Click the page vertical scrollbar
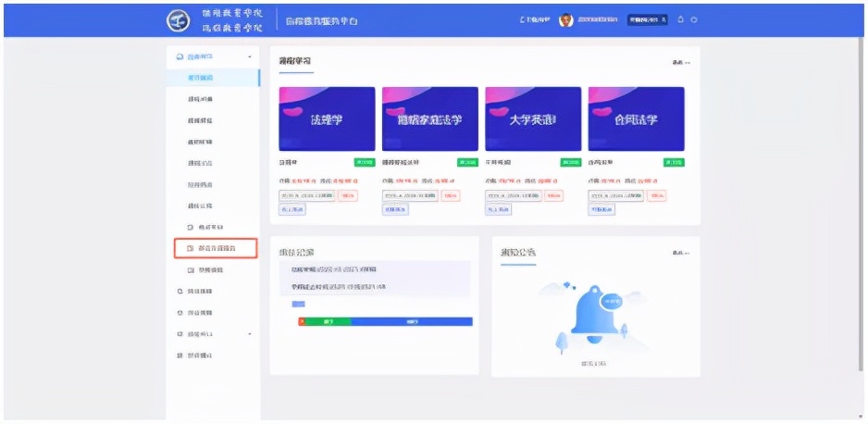 coord(860,205)
